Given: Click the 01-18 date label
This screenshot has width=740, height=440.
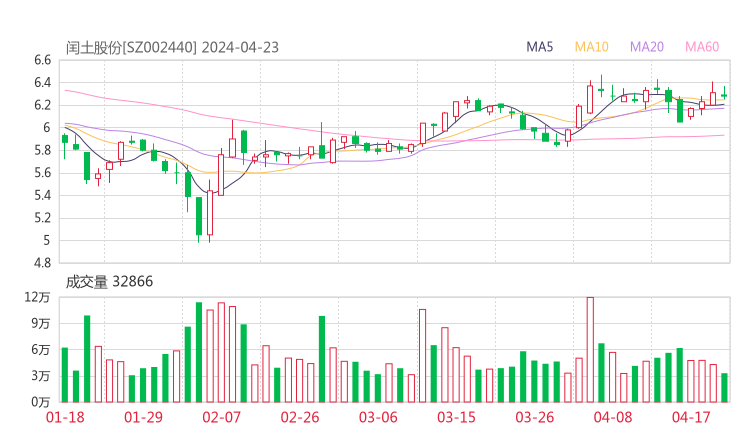Looking at the screenshot, I should click(x=65, y=417).
